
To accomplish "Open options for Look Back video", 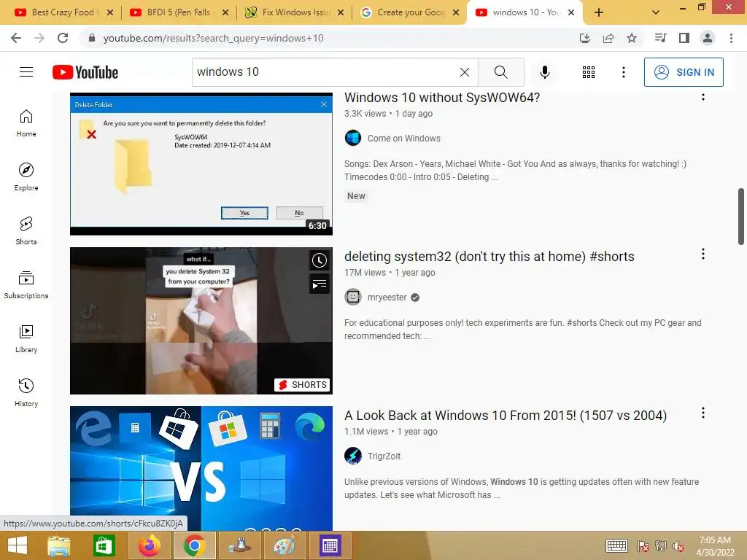I will point(703,413).
